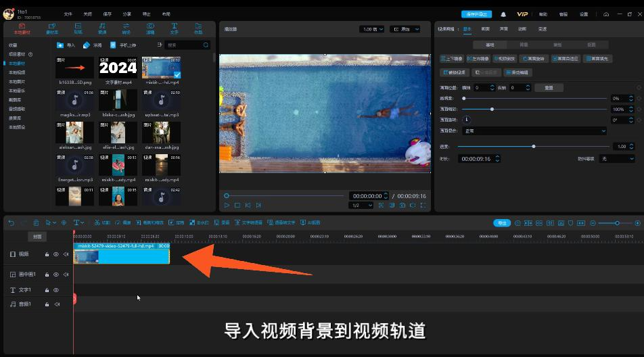Click the notification bell icon
644x357 pixels.
[503, 14]
